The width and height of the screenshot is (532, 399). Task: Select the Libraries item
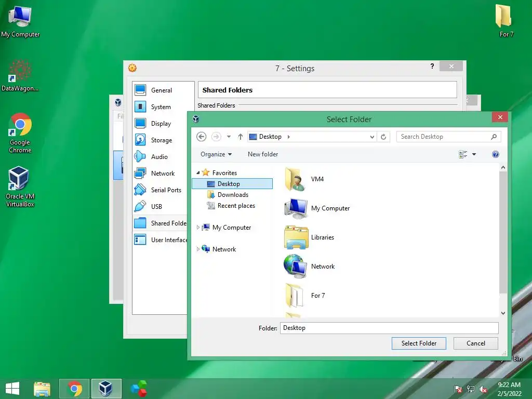point(310,237)
